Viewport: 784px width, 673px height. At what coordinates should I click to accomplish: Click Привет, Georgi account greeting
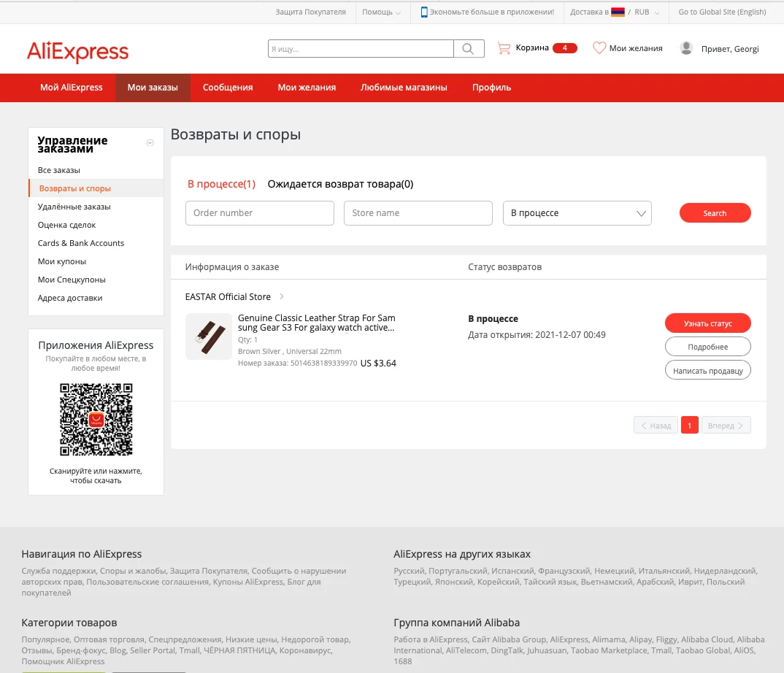click(730, 48)
